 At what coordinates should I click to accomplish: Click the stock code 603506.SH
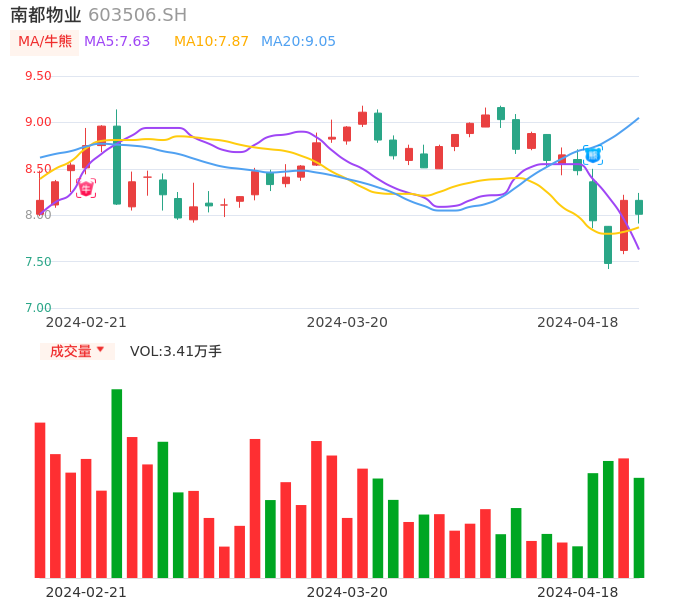click(138, 15)
